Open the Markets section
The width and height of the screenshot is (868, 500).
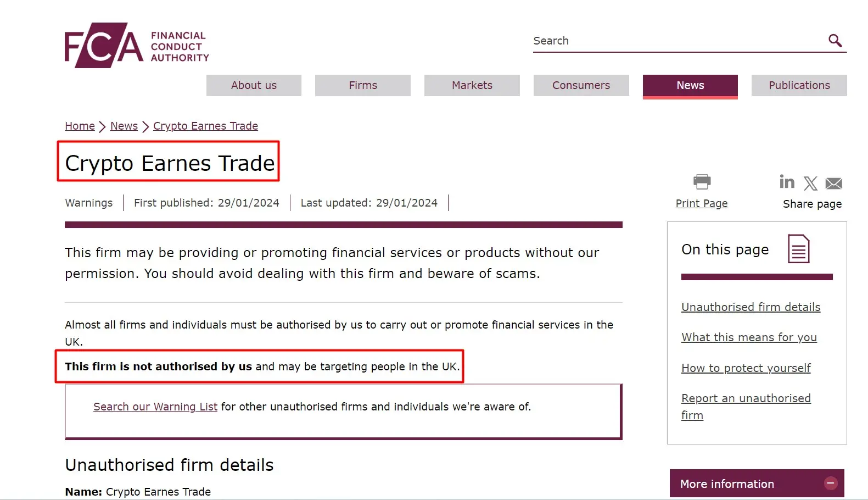pos(471,85)
